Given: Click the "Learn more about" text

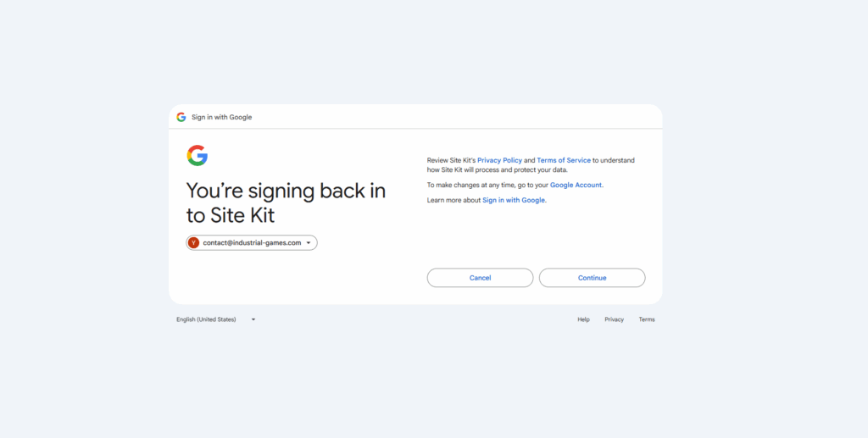Looking at the screenshot, I should (453, 200).
